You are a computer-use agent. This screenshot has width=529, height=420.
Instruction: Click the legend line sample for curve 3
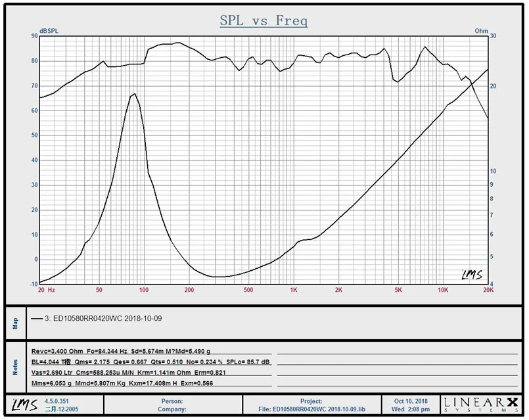pos(37,319)
